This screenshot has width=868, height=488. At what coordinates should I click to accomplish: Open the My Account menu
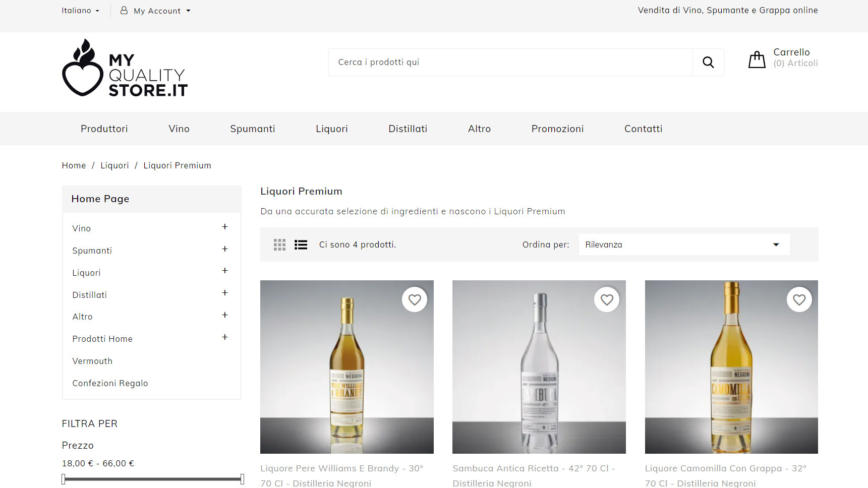click(x=156, y=11)
